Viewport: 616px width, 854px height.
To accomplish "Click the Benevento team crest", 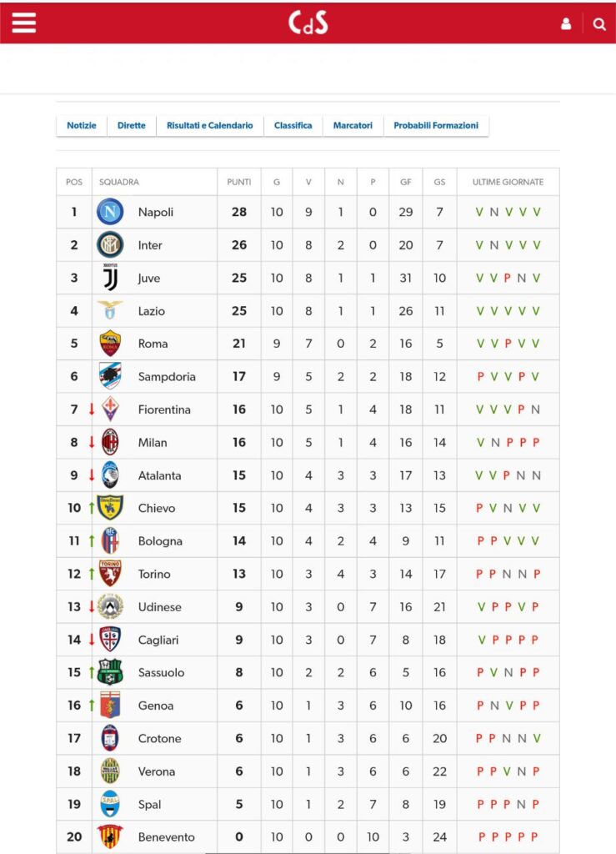I will tap(110, 836).
